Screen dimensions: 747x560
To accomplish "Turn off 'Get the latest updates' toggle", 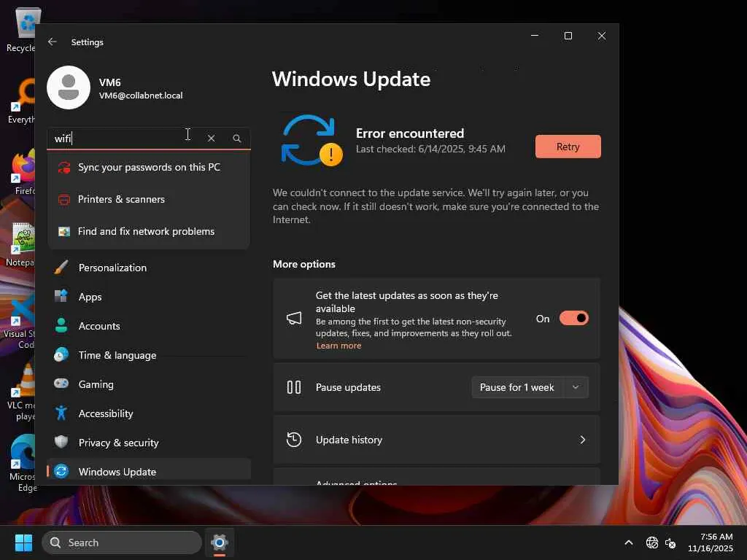I will (x=573, y=318).
